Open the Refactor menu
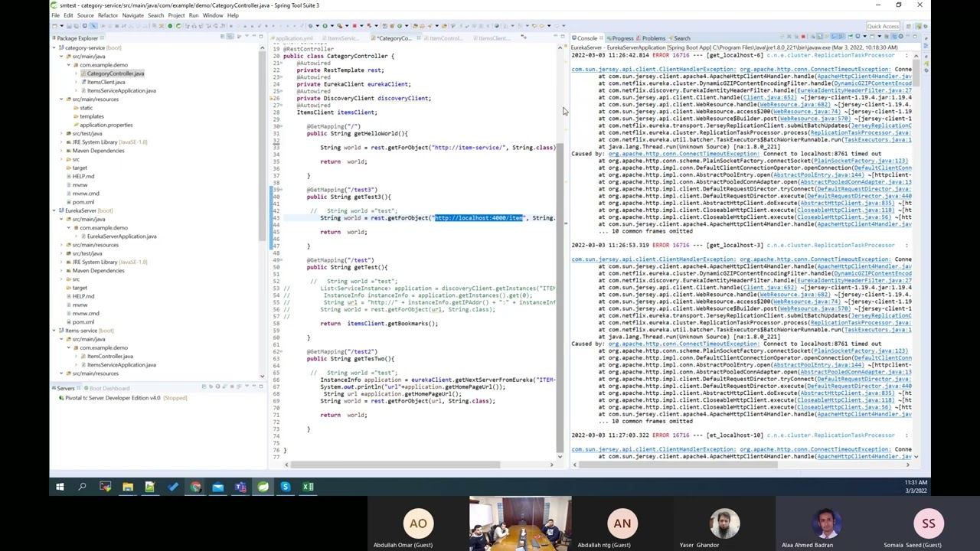Viewport: 980px width, 551px height. point(108,15)
